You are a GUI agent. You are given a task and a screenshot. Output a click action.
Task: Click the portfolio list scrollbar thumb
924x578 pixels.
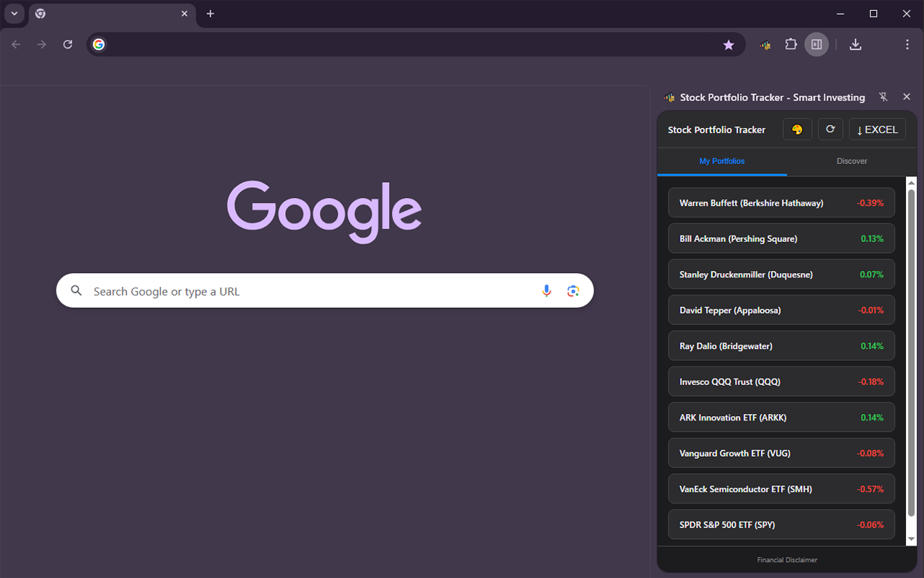tap(911, 353)
